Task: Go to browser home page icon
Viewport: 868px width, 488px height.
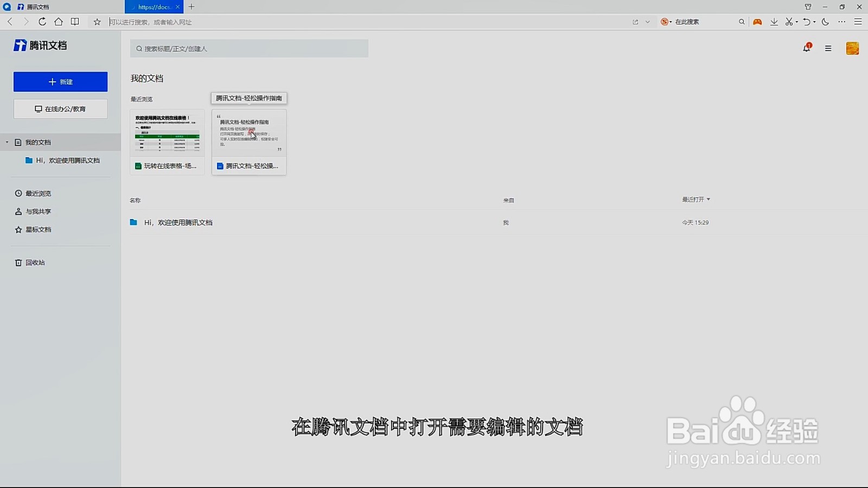Action: [59, 22]
